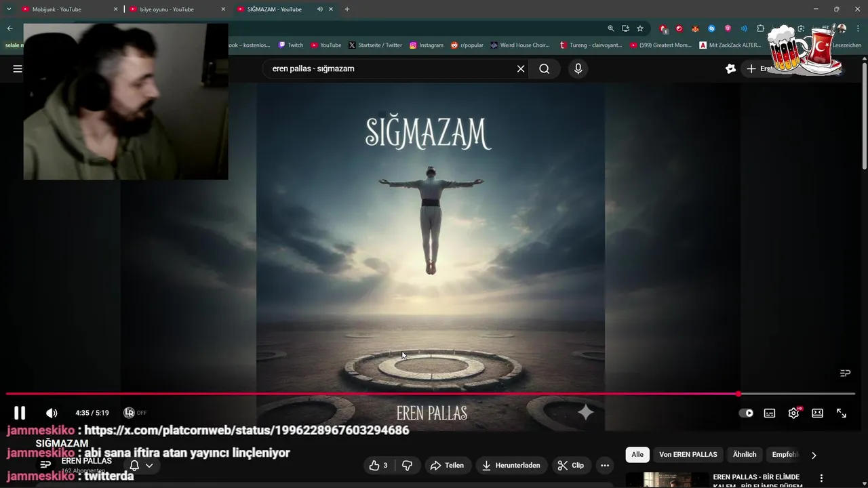This screenshot has width=868, height=488.
Task: Open the Chrome three-dot menu
Action: [x=857, y=28]
